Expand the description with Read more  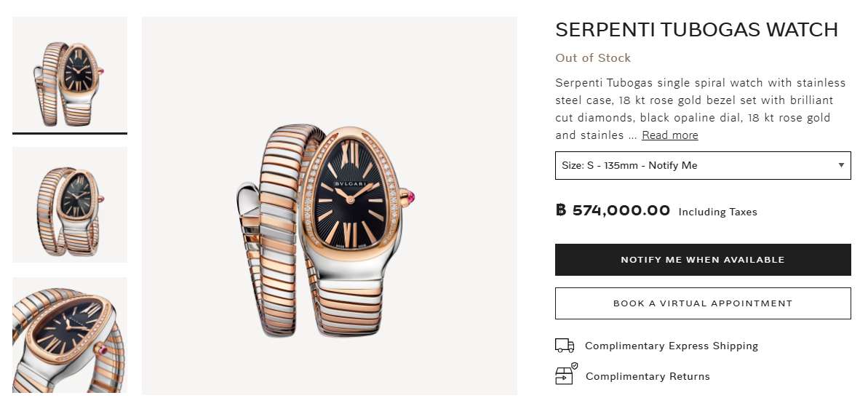pos(669,135)
